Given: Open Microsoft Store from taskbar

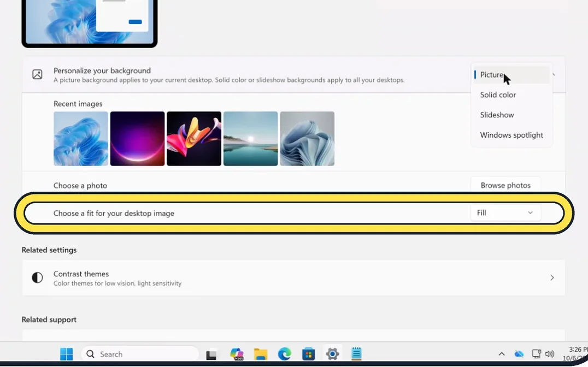Looking at the screenshot, I should [x=308, y=354].
